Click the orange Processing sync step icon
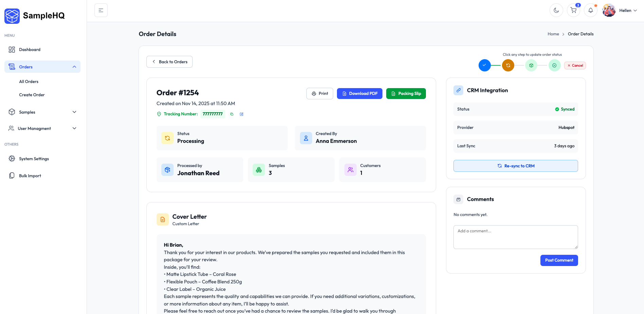Image resolution: width=644 pixels, height=314 pixels. tap(508, 65)
